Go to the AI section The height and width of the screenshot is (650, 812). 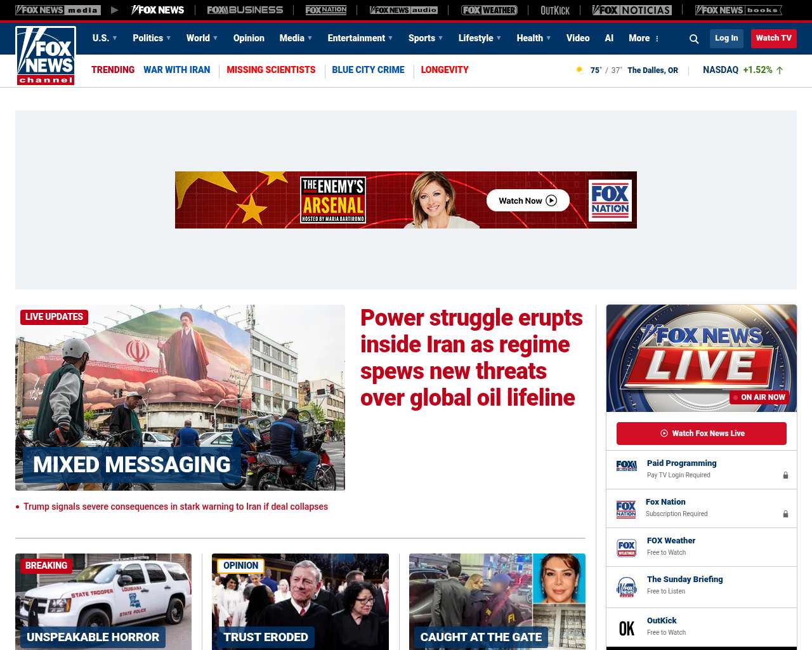609,38
